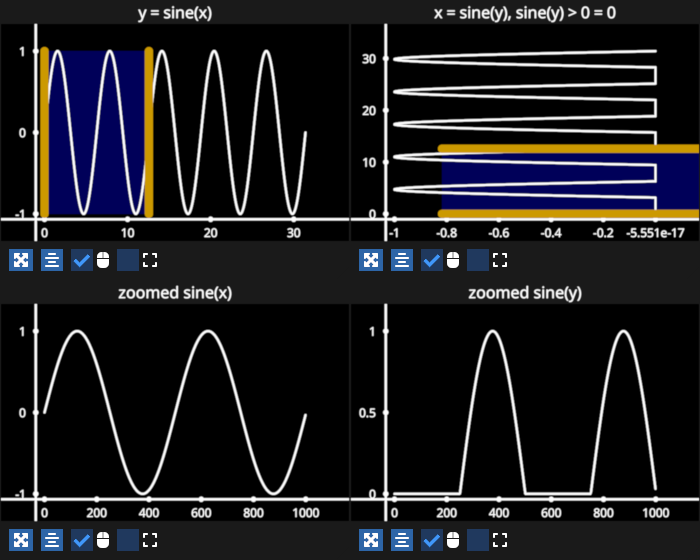Click the center-scene icon under y = sine(x)
700x560 pixels.
coord(52,260)
